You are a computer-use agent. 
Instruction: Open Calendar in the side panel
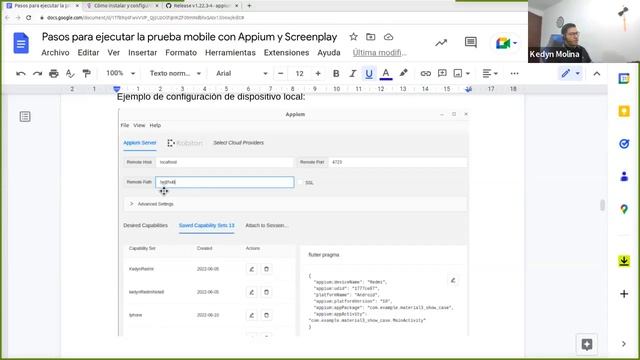tap(624, 78)
